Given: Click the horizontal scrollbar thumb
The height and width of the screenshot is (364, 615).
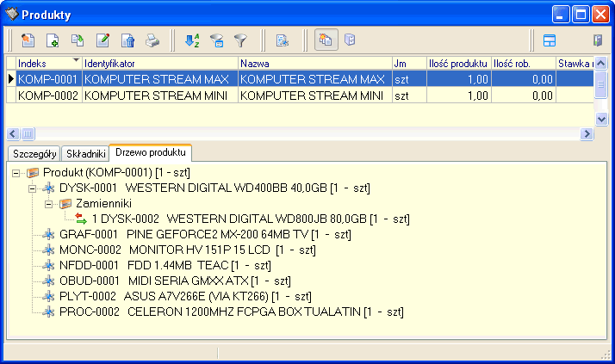Looking at the screenshot, I should (x=28, y=134).
